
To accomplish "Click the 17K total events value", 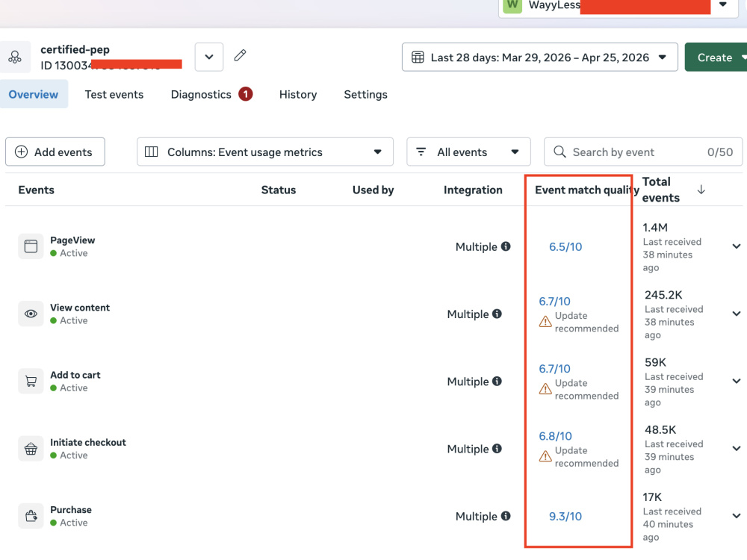I will 652,497.
